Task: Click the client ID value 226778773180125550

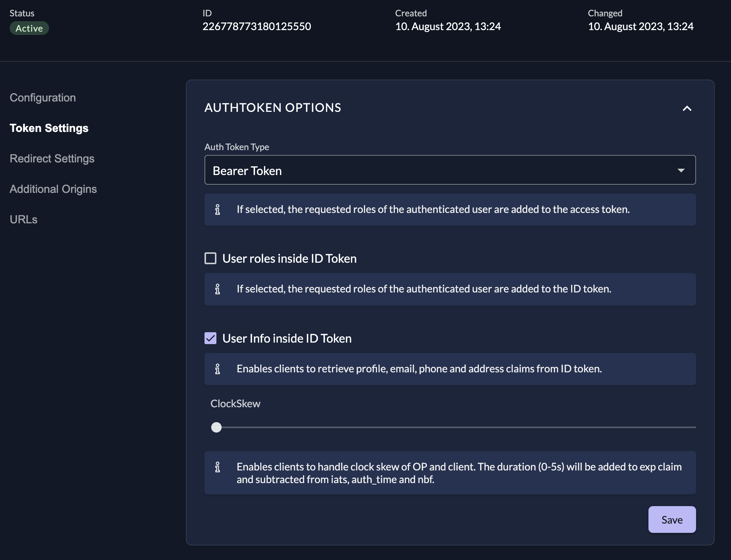Action: 257,26
